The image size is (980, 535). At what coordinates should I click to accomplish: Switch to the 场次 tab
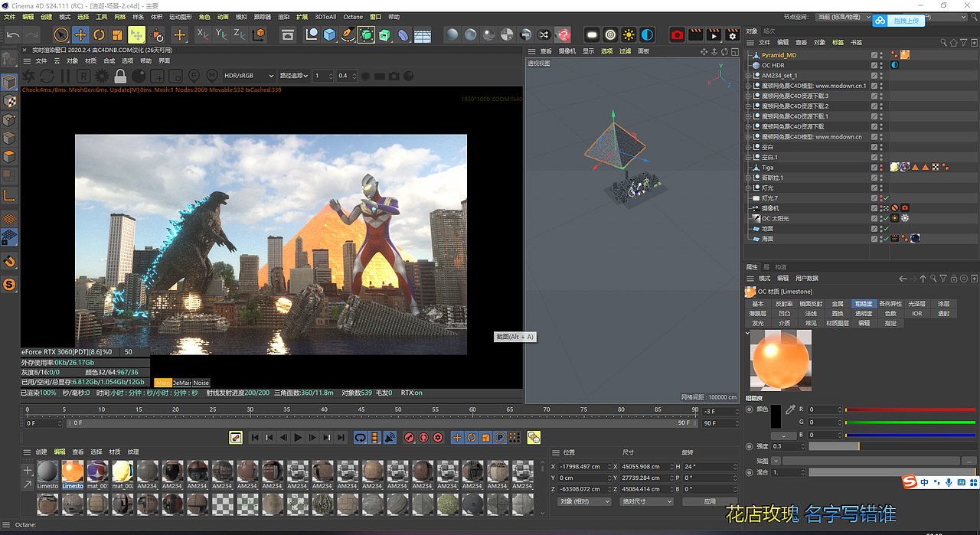pyautogui.click(x=769, y=31)
